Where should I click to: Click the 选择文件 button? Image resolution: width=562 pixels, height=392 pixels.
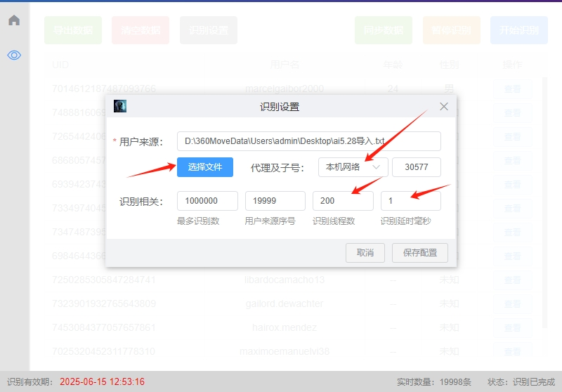pyautogui.click(x=205, y=167)
